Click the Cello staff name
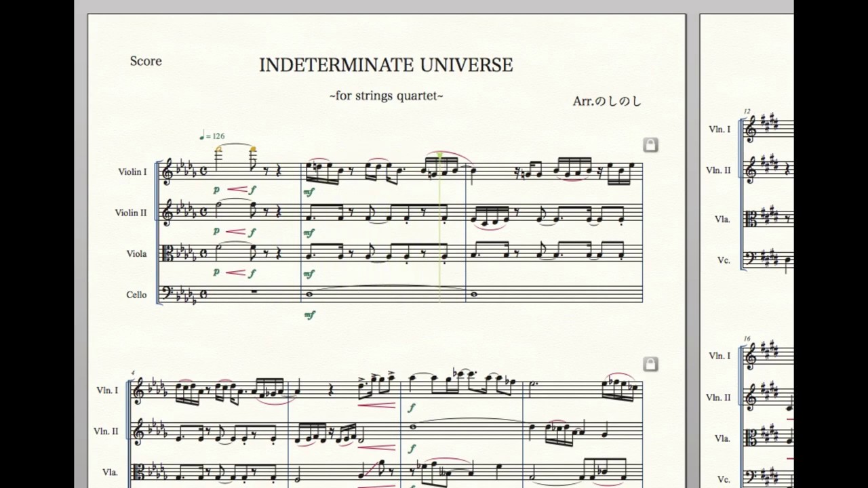Image resolution: width=868 pixels, height=488 pixels. 136,295
